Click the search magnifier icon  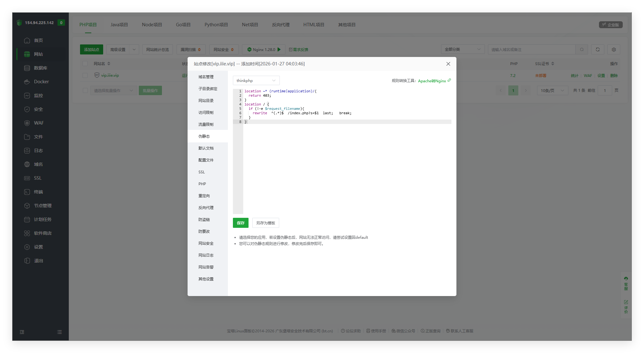pyautogui.click(x=581, y=49)
